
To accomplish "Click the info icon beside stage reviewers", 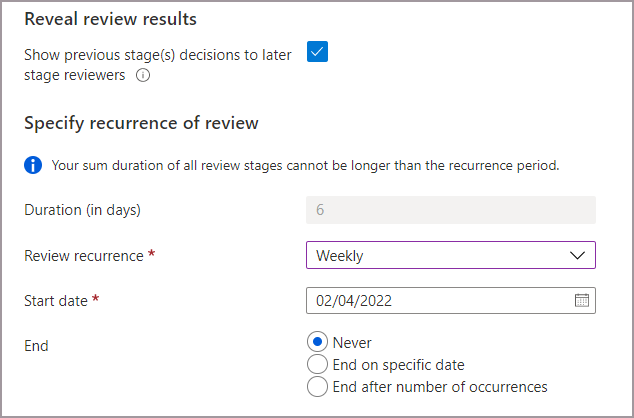I will coord(143,73).
